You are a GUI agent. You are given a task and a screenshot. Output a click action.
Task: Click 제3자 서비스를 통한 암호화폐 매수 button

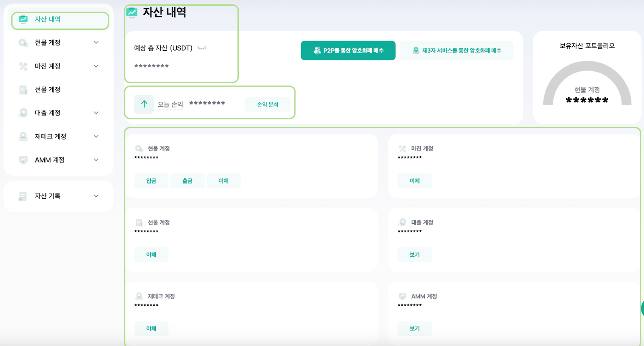456,51
